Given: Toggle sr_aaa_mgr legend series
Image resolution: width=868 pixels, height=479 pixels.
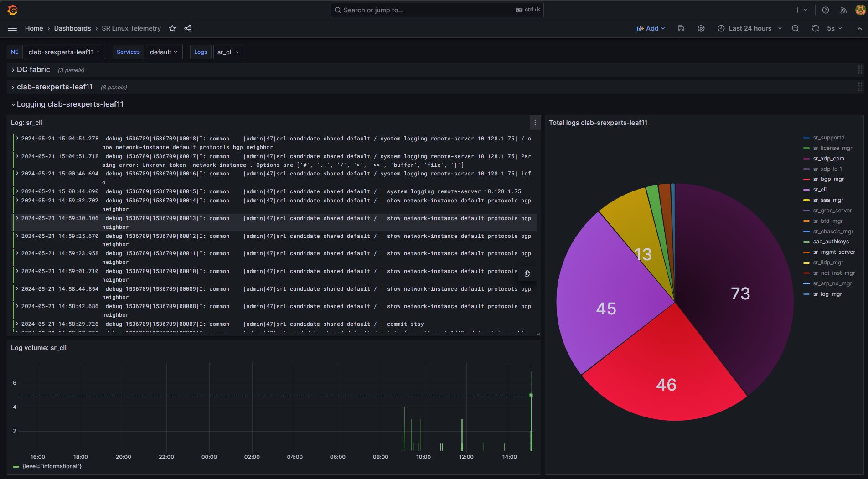Looking at the screenshot, I should pos(828,200).
